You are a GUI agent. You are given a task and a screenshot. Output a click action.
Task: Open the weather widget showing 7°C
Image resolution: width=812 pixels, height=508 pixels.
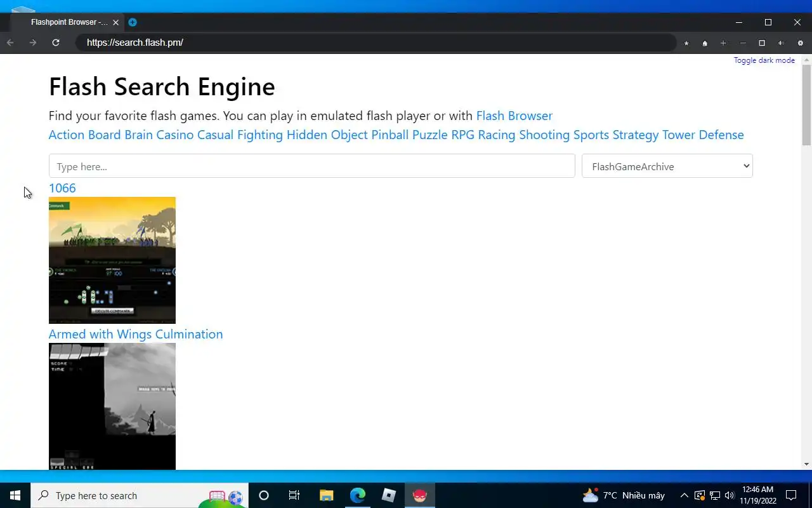(624, 495)
